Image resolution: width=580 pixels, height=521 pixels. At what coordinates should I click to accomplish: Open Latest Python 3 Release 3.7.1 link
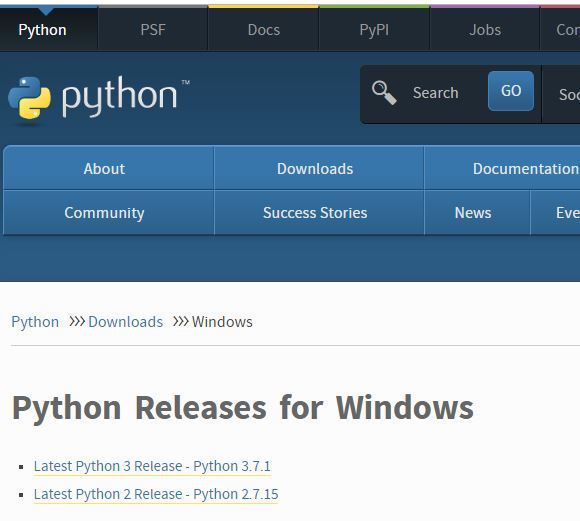[152, 466]
